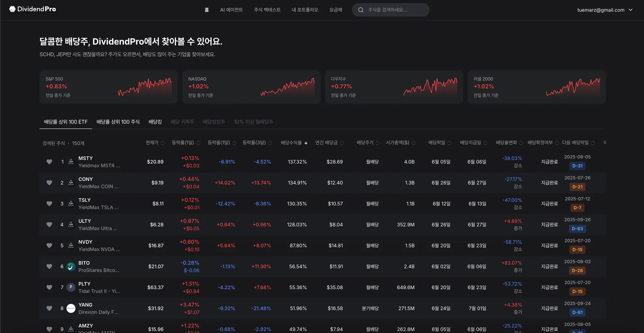This screenshot has height=333, width=644.
Task: Open the S&P 500 index card
Action: (108, 87)
